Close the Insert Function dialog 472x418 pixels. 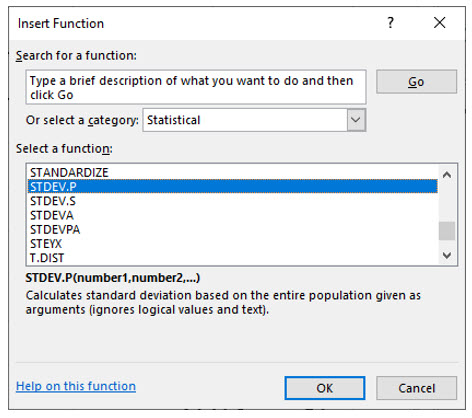[x=440, y=23]
